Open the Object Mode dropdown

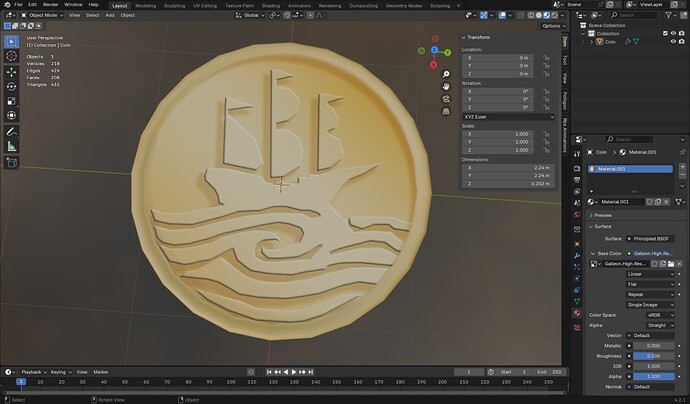pos(42,15)
